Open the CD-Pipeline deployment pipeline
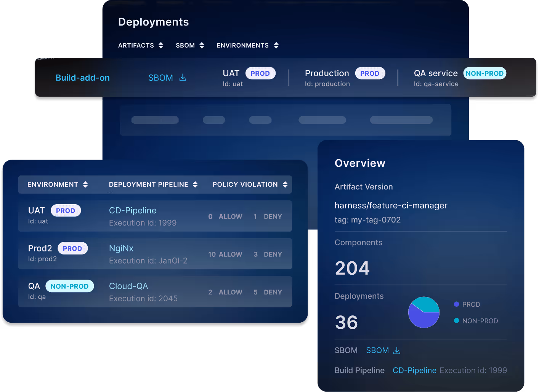539x392 pixels. point(132,210)
